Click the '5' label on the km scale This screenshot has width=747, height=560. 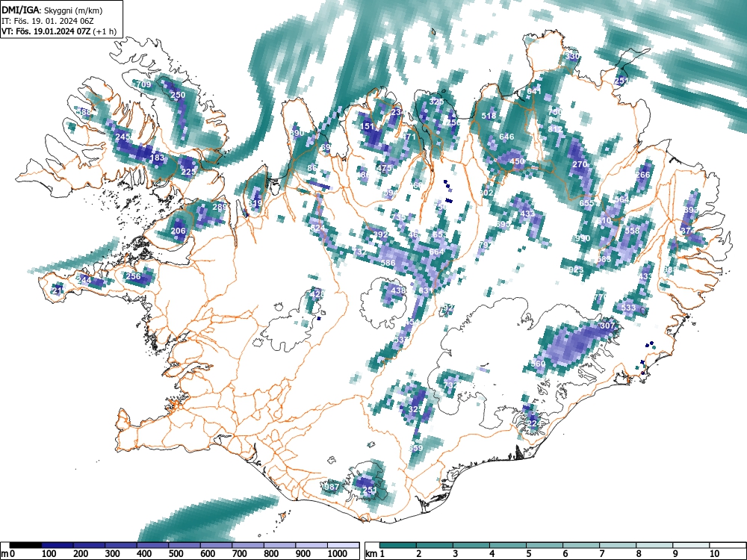click(x=528, y=554)
